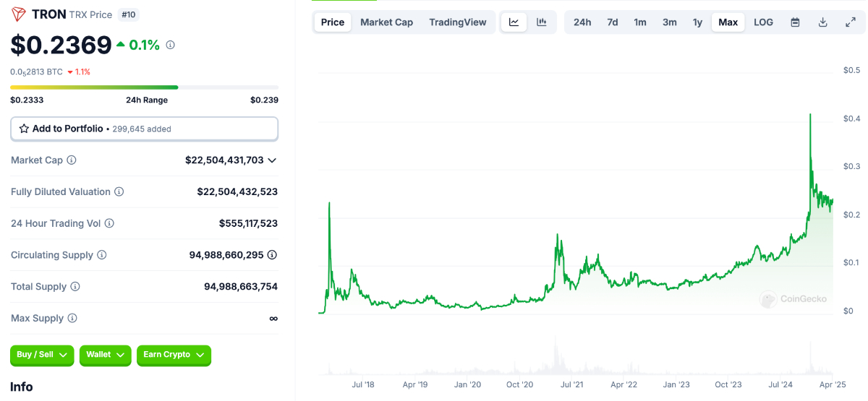Viewport: 868px width, 401px height.
Task: Click the star icon in Add to Portfolio
Action: tap(24, 129)
